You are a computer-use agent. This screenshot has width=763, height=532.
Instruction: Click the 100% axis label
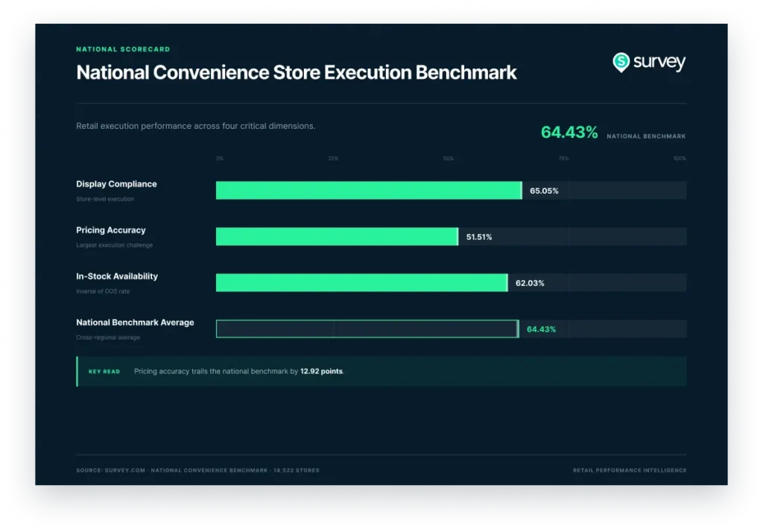click(x=680, y=159)
